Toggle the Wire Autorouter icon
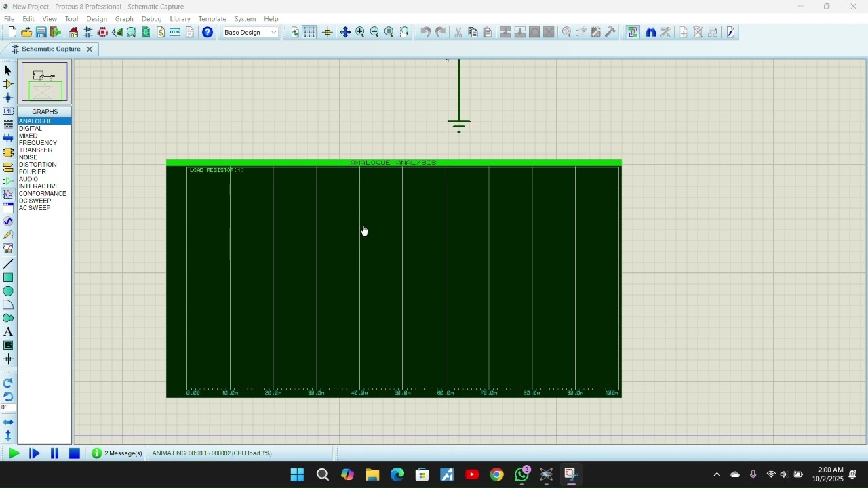Viewport: 868px width, 488px height. click(x=633, y=33)
